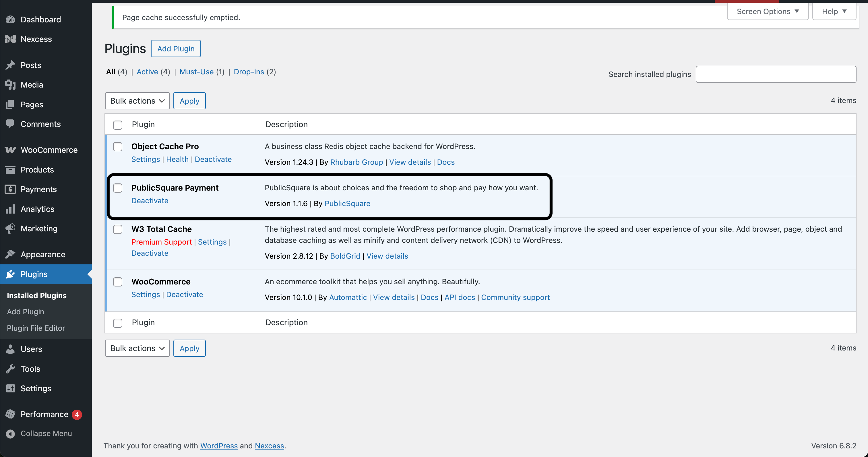Filter plugins by Active

[x=147, y=72]
